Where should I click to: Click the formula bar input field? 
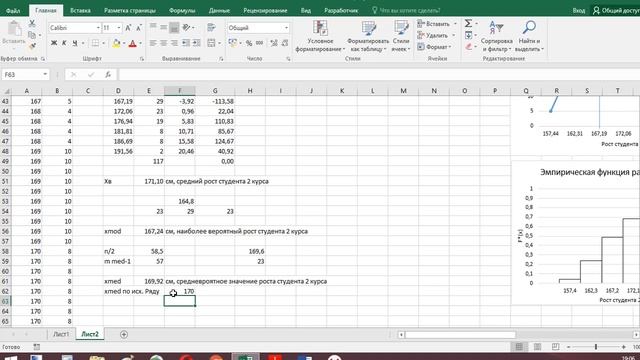(379, 75)
